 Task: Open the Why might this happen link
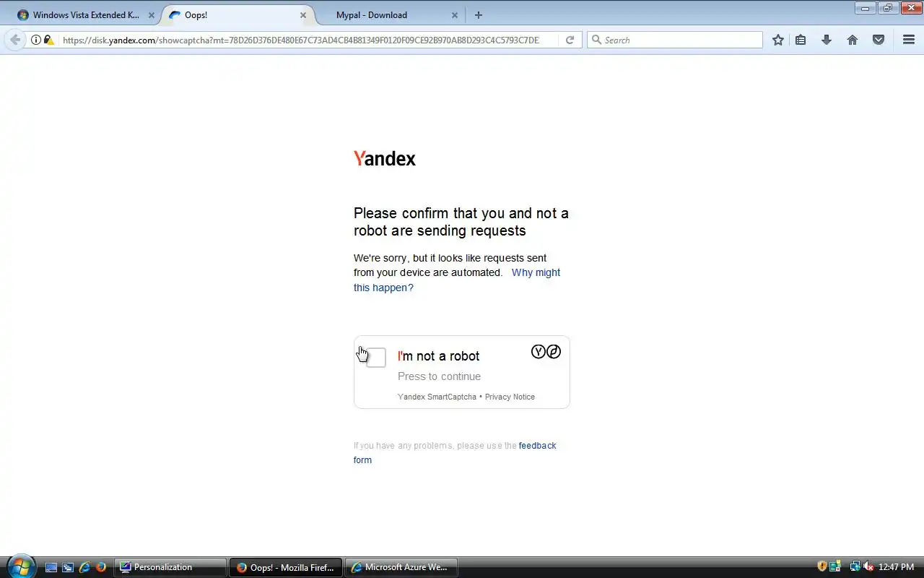pos(457,280)
